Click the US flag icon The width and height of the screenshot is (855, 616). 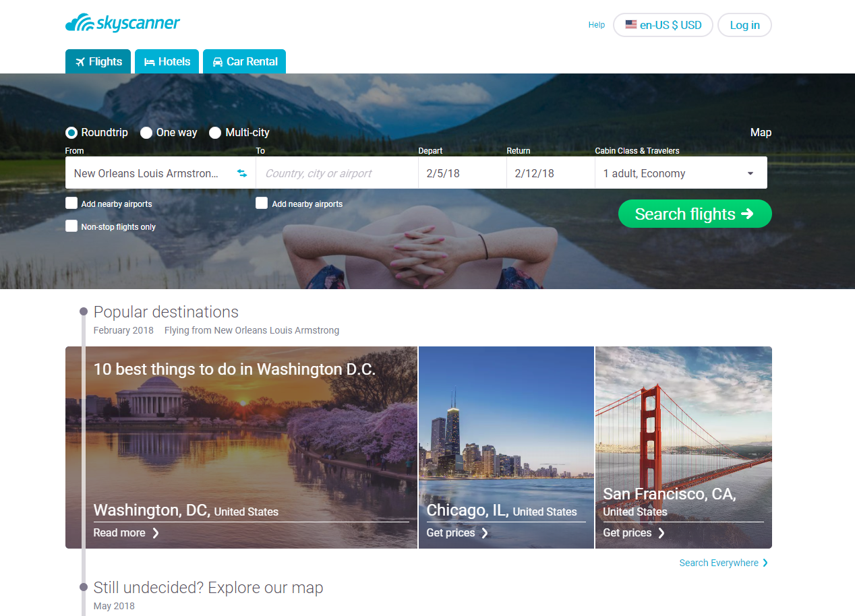[x=631, y=25]
